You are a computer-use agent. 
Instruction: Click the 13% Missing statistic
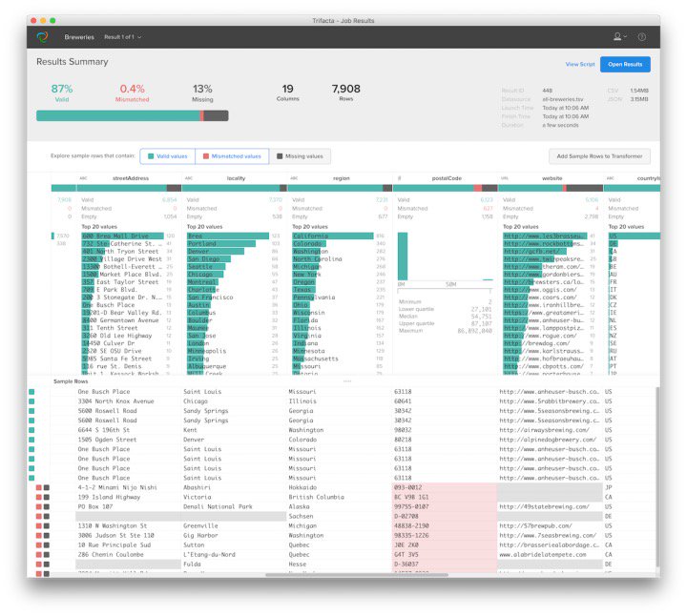click(x=202, y=92)
